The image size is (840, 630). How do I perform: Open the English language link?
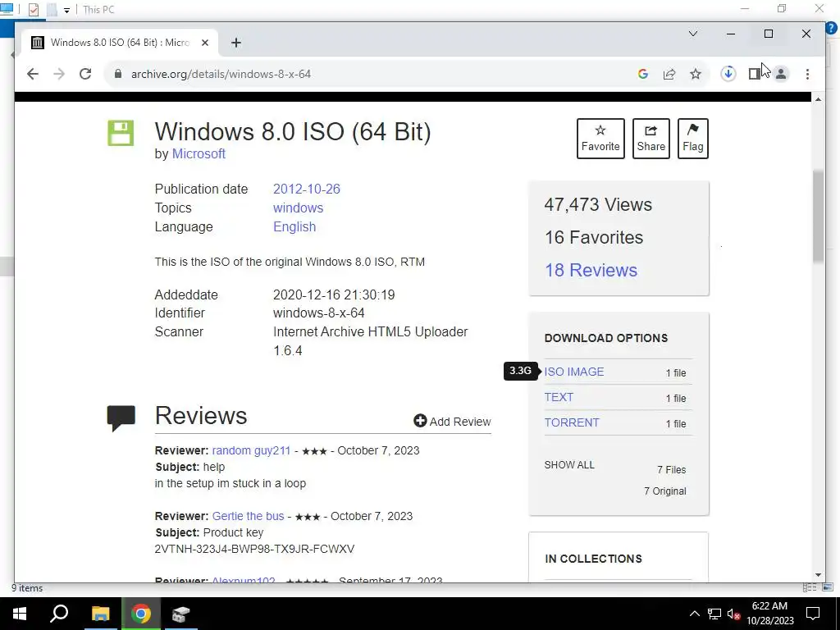click(x=294, y=226)
